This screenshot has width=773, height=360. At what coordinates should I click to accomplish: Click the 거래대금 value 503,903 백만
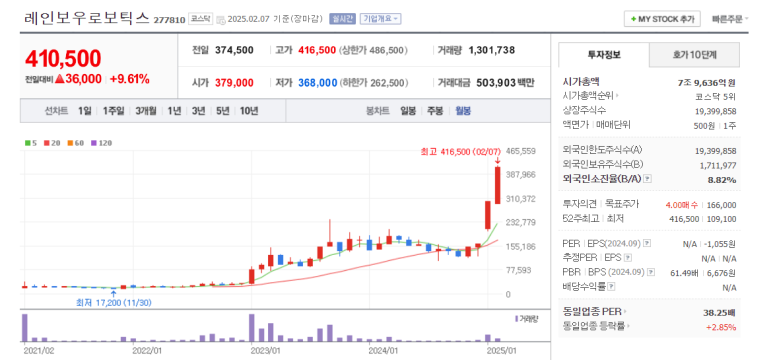pyautogui.click(x=505, y=83)
